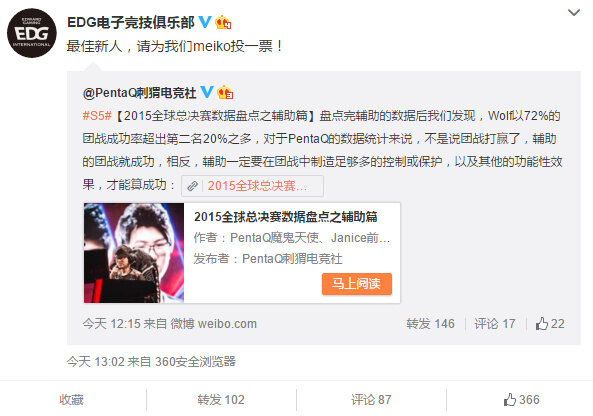Click the article thumbnail photo
This screenshot has height=416, width=593.
pos(134,253)
